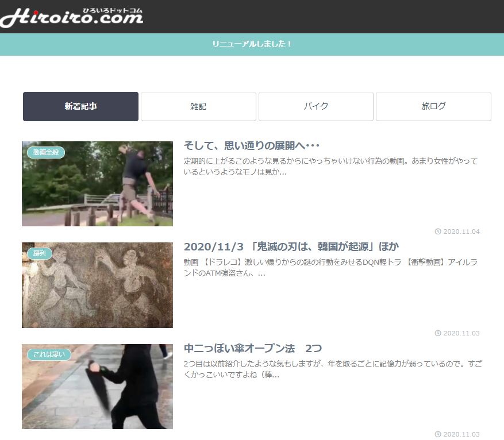This screenshot has height=440, width=504.
Task: Open the 鬼滅の刃は、韓国が起源 article title
Action: coord(291,246)
